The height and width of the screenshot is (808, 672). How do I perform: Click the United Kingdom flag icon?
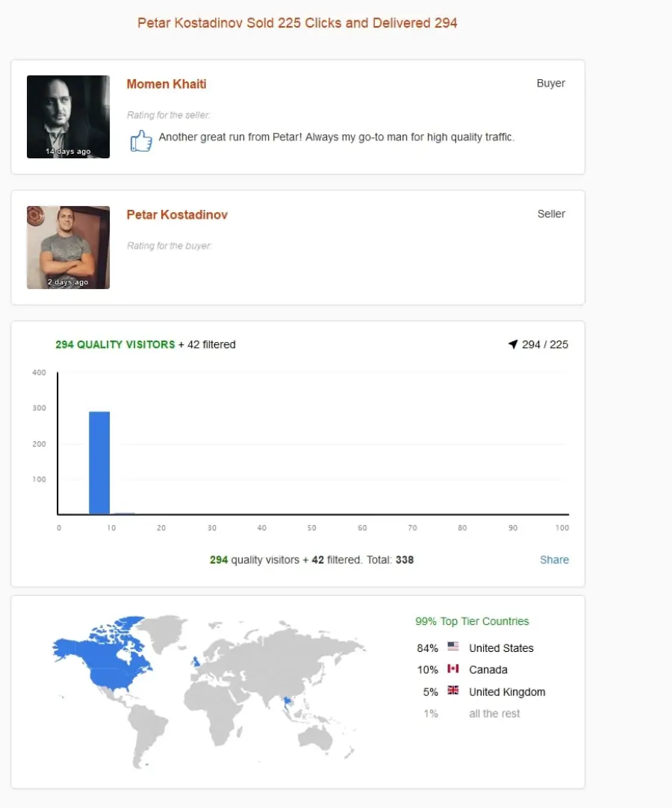453,690
